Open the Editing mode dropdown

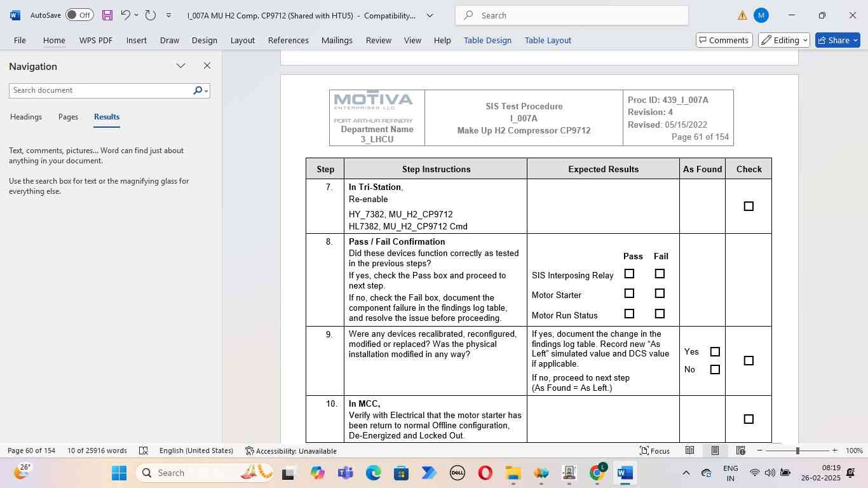(x=784, y=40)
